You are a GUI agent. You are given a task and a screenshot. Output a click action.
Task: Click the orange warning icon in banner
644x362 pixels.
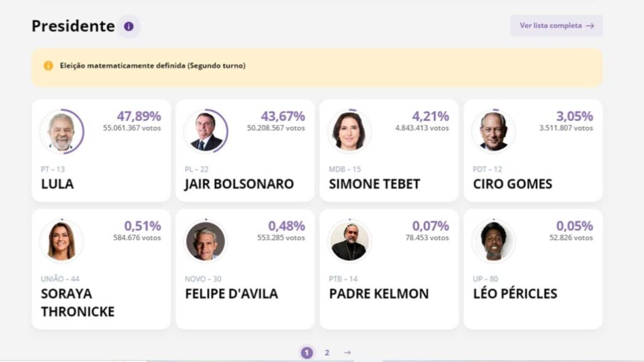tap(48, 65)
